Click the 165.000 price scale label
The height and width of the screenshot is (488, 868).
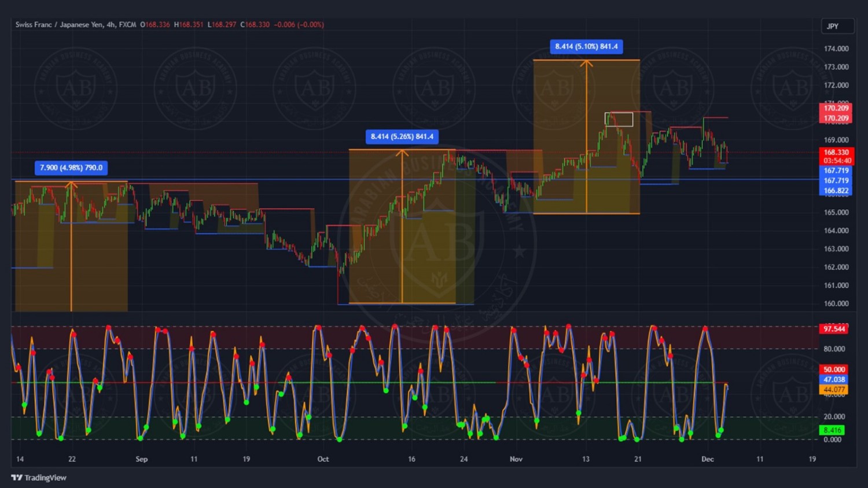[836, 212]
